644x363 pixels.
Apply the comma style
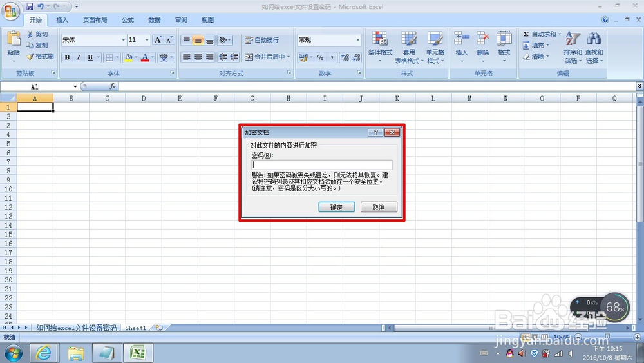332,57
